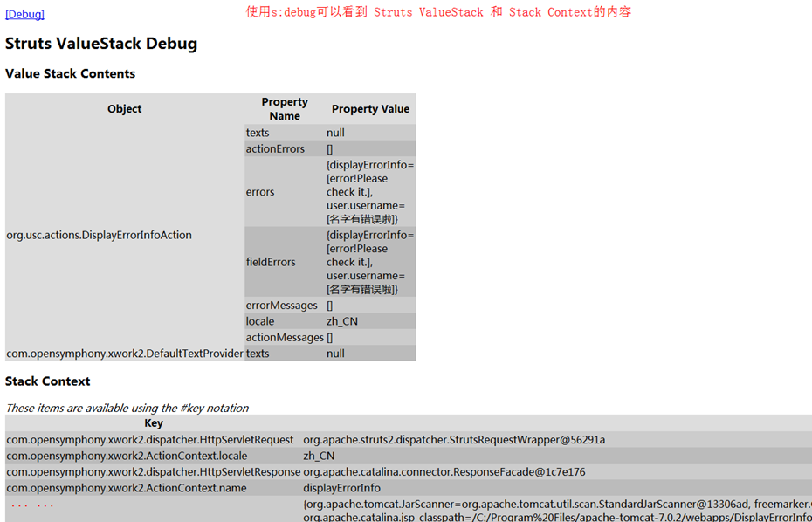The image size is (812, 522).
Task: Select the ActionContext.name key cell
Action: click(x=154, y=488)
